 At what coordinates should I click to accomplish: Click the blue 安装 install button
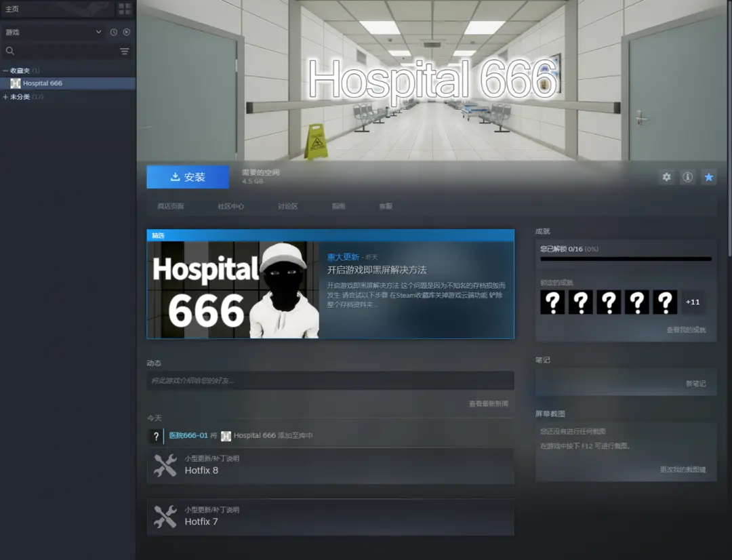[x=188, y=177]
